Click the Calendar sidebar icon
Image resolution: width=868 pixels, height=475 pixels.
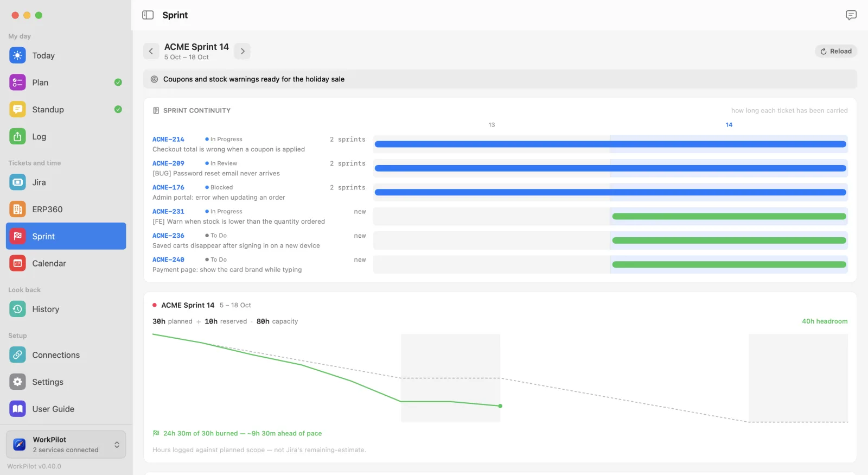tap(17, 263)
